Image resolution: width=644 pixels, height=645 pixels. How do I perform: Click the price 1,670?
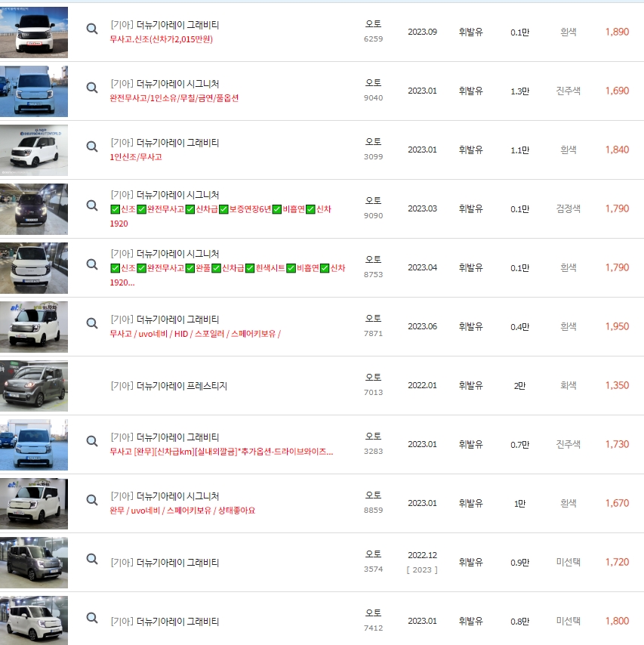pos(617,503)
